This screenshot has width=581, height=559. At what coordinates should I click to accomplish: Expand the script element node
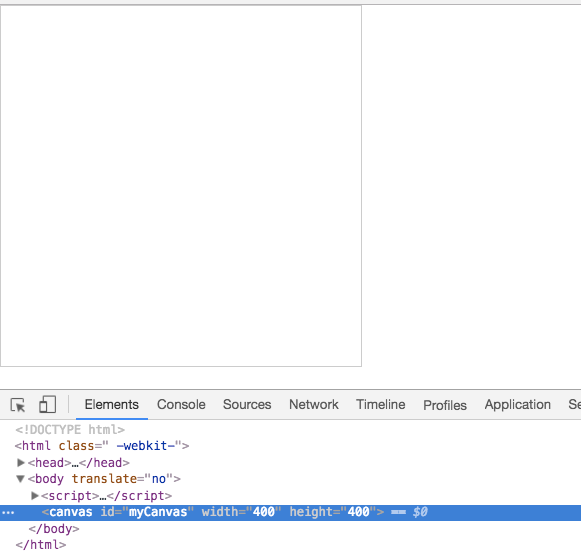[34, 496]
